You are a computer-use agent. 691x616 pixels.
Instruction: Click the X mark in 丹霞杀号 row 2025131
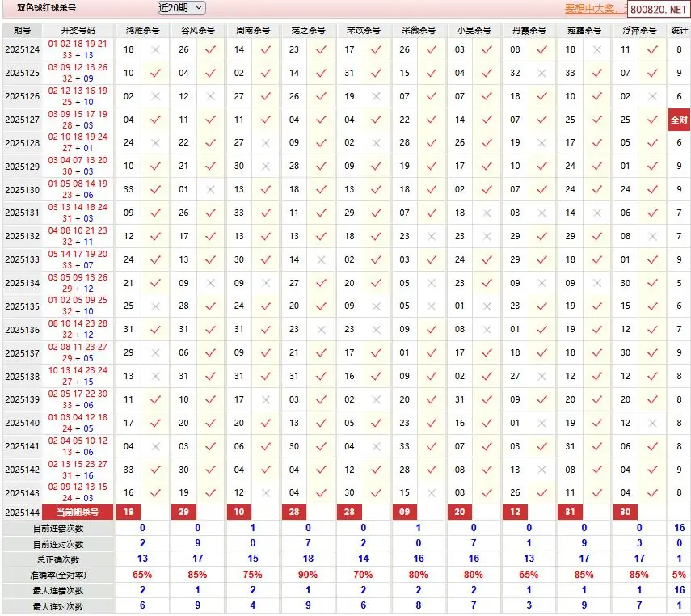pyautogui.click(x=542, y=213)
